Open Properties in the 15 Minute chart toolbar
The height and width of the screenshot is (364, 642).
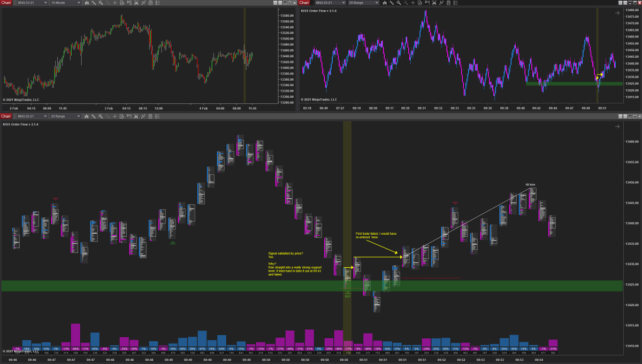point(158,3)
